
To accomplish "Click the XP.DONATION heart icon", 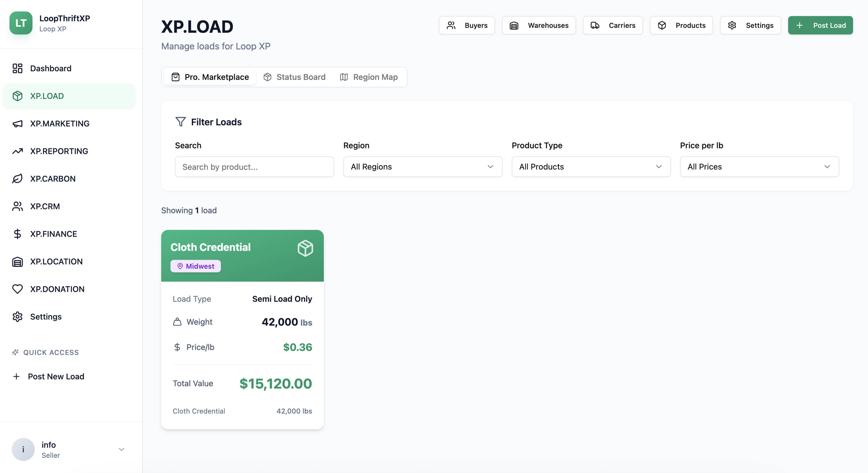I will [18, 289].
